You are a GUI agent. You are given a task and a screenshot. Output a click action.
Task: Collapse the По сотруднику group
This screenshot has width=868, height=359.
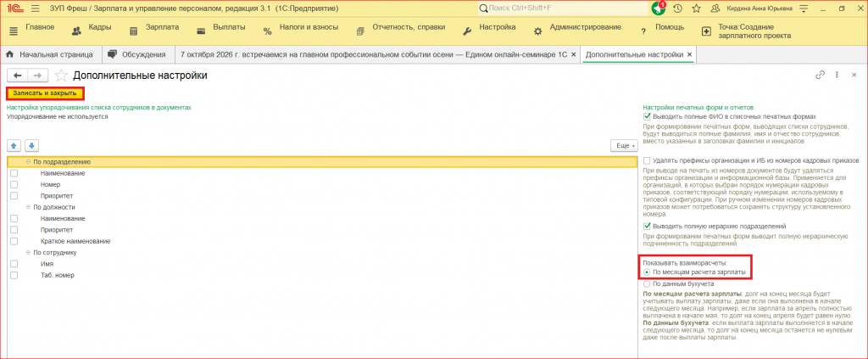pos(28,253)
